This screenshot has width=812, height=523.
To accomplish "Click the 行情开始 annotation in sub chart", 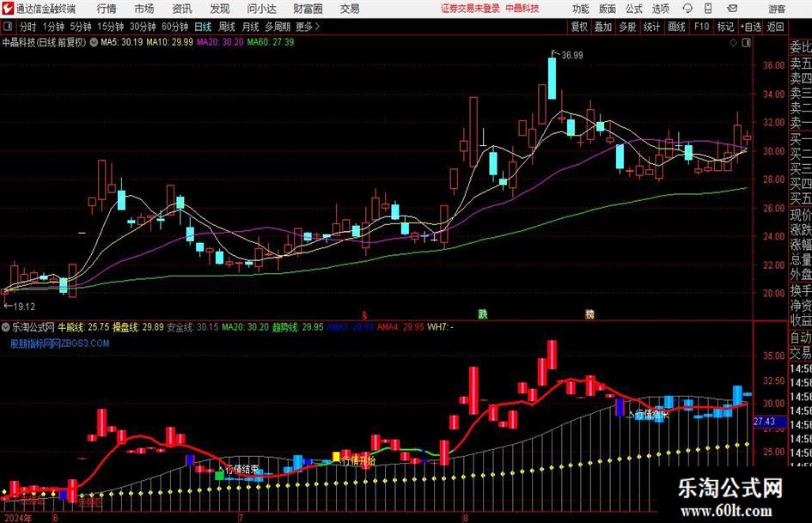I will [359, 461].
